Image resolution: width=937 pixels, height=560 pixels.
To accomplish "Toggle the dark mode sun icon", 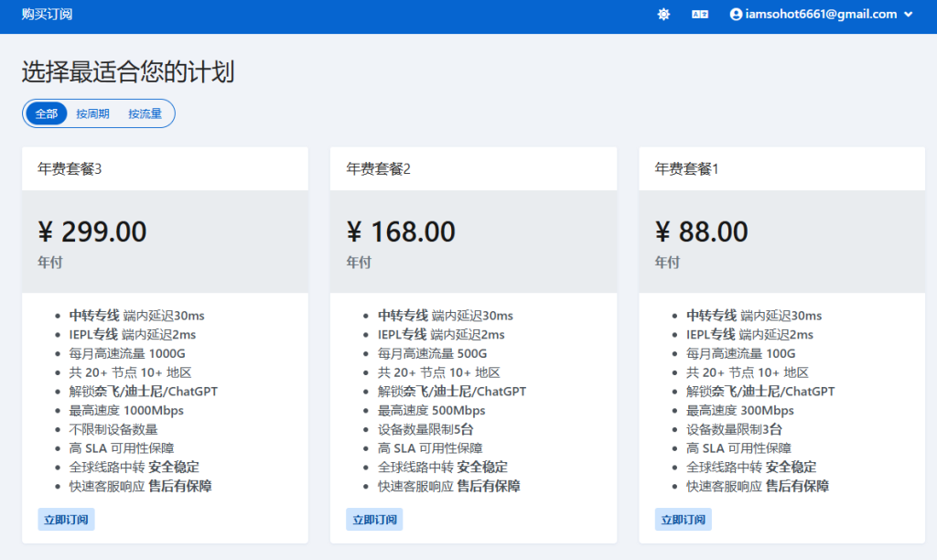I will [663, 15].
